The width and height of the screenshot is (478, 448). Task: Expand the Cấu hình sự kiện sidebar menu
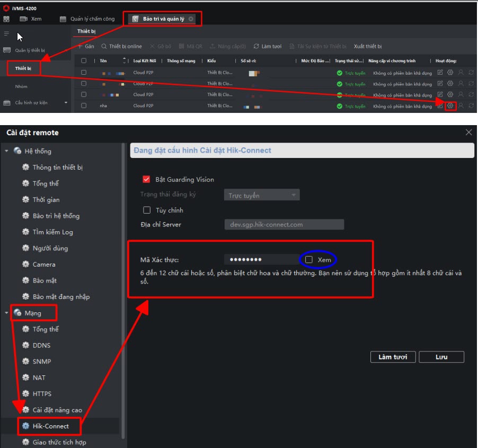66,103
